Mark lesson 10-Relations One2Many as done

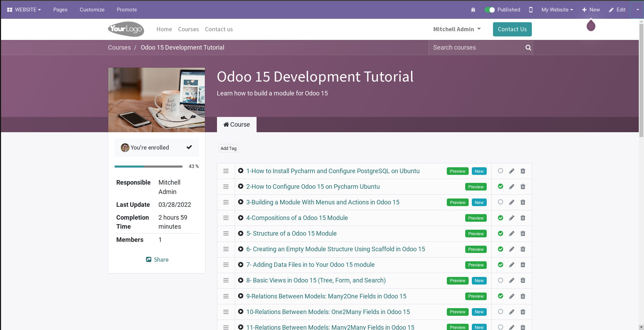[500, 312]
